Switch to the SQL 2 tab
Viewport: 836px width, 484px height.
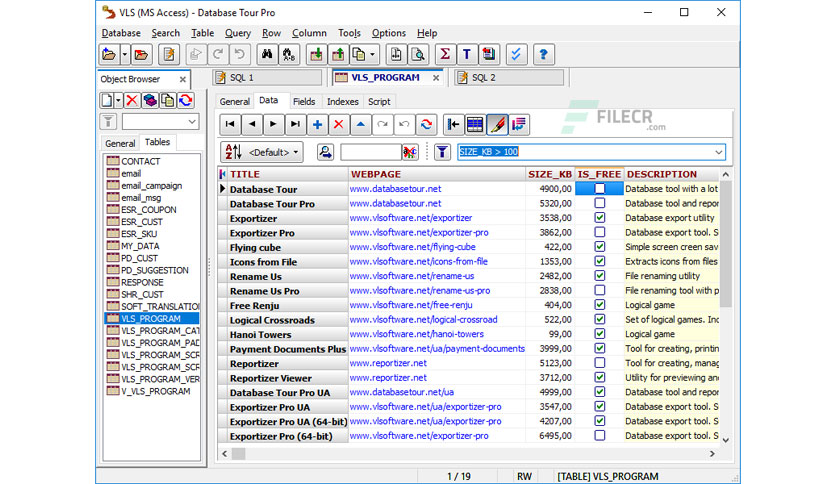pyautogui.click(x=509, y=77)
